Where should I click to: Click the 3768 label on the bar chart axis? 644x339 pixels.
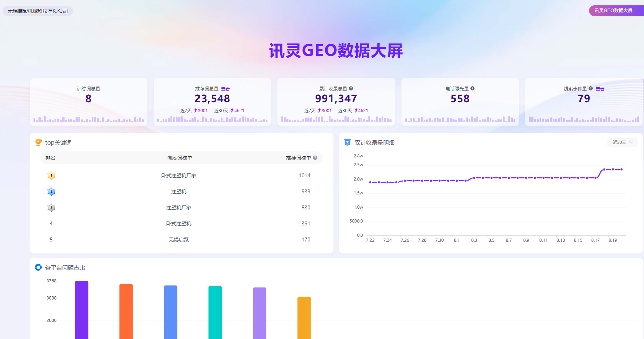[51, 281]
